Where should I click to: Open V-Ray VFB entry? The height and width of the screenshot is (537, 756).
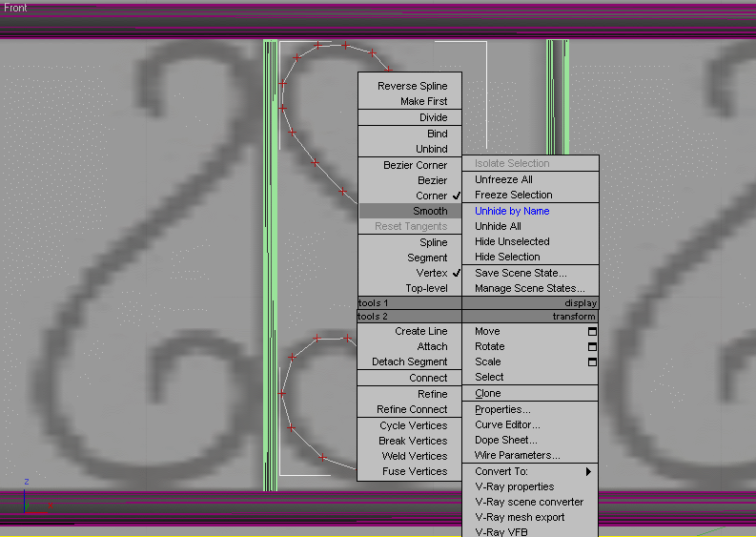coord(501,532)
